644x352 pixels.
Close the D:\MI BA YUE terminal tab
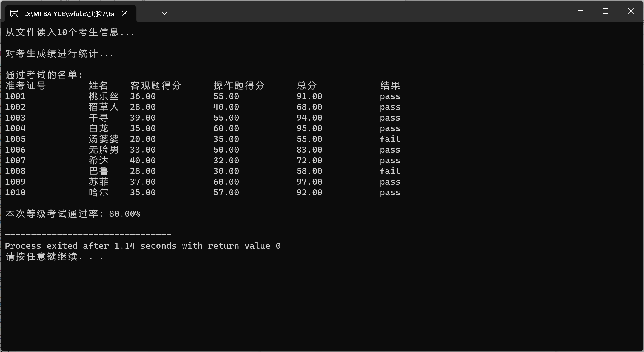pyautogui.click(x=125, y=13)
